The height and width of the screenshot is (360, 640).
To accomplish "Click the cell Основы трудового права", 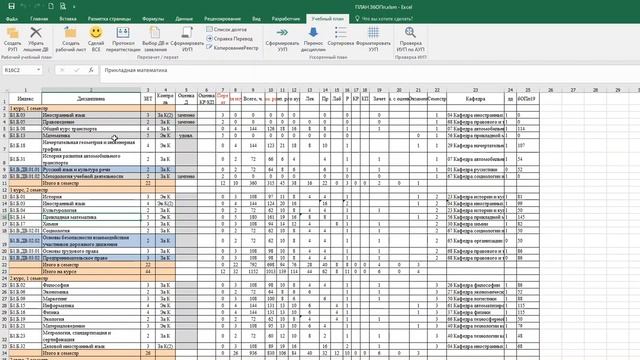I will pyautogui.click(x=91, y=251).
